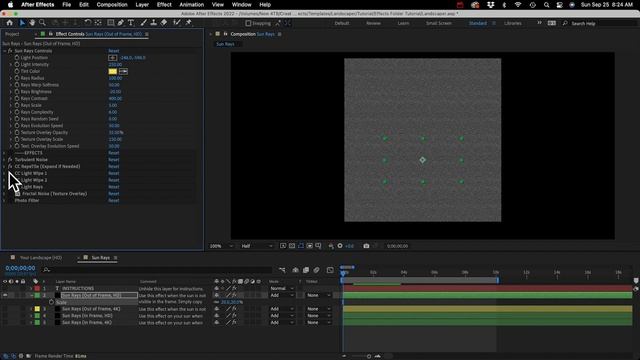
Task: Select the Pan Behind anchor point tool
Action: [98, 23]
